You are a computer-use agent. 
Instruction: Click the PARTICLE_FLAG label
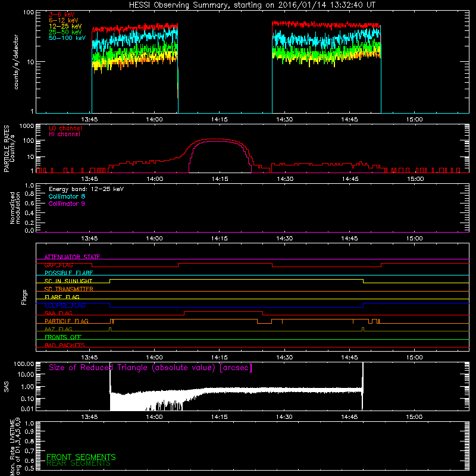tap(67, 321)
